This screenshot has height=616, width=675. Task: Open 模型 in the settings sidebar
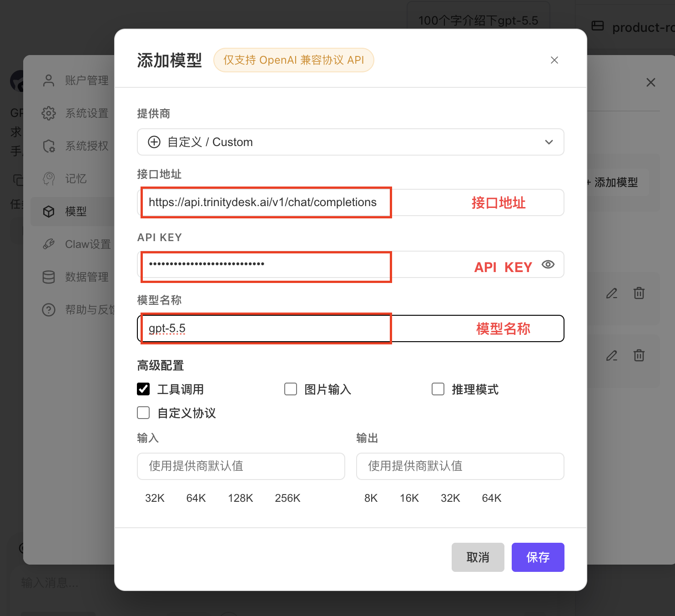(x=73, y=212)
